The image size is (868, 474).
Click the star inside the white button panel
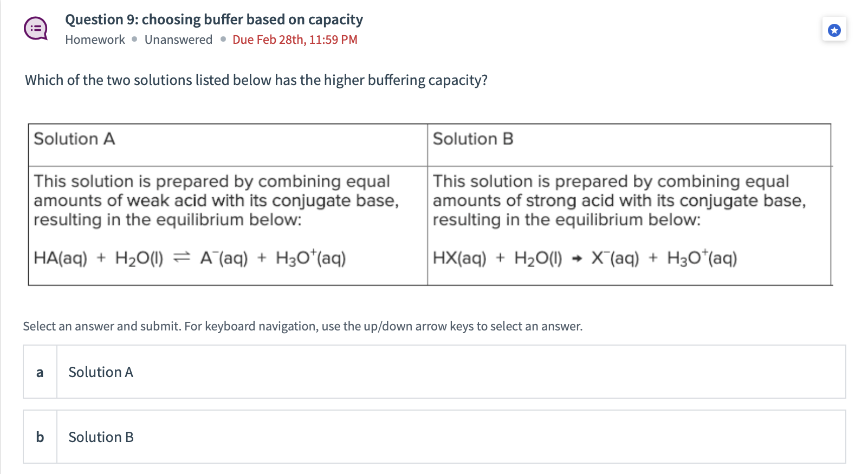click(x=834, y=30)
